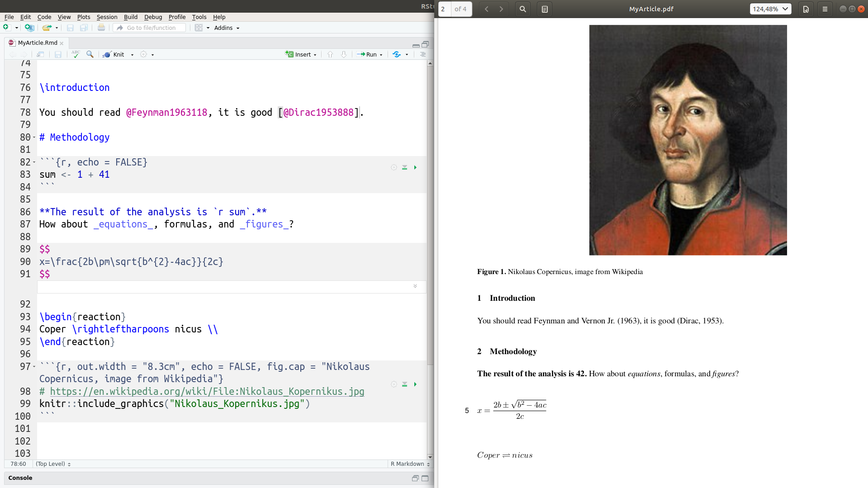The height and width of the screenshot is (488, 868).
Task: Run all chunks above line 82 chunk
Action: [x=405, y=167]
